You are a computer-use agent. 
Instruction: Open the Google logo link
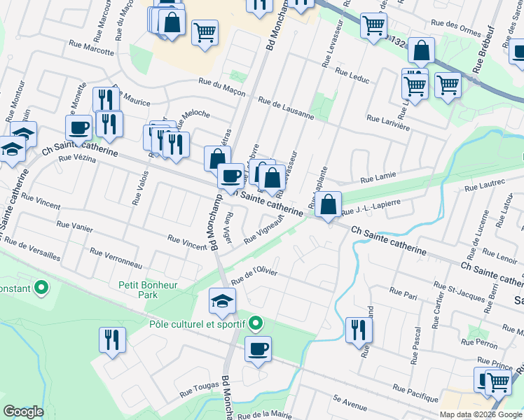[x=23, y=412]
